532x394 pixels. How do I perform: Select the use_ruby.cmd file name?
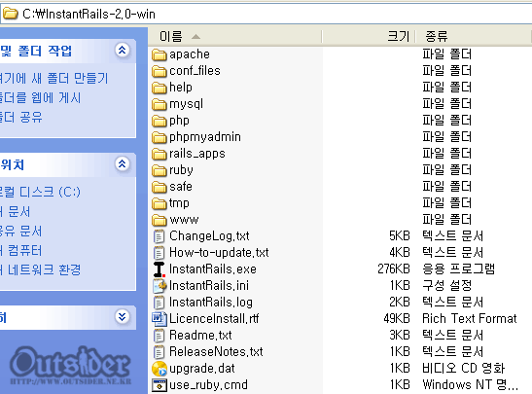(208, 385)
